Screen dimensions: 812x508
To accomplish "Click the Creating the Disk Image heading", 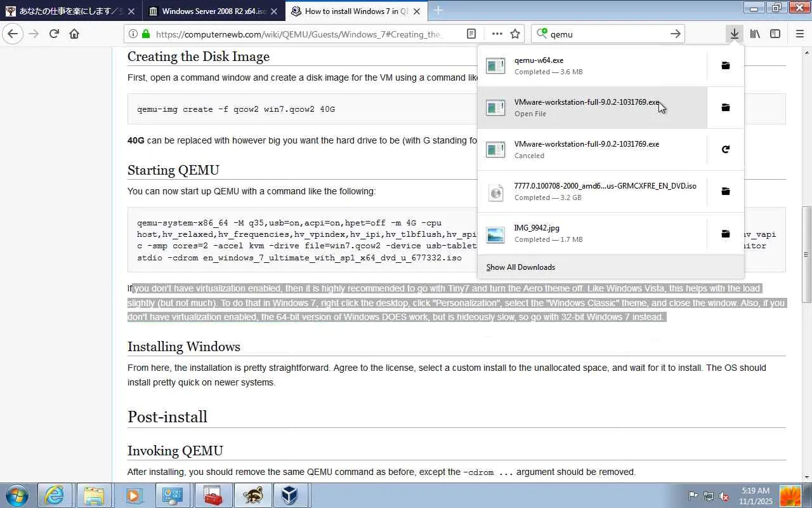I will (x=199, y=57).
